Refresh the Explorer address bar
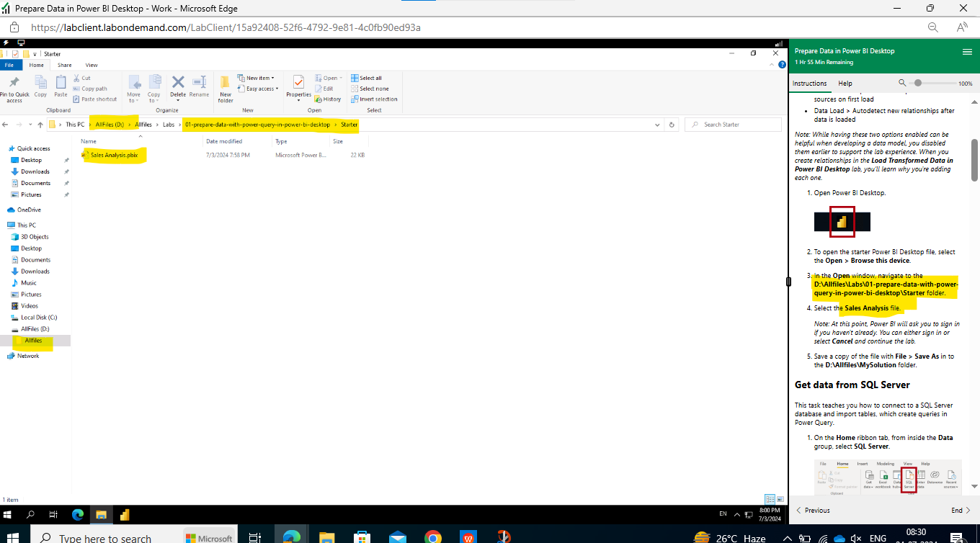 pos(672,125)
